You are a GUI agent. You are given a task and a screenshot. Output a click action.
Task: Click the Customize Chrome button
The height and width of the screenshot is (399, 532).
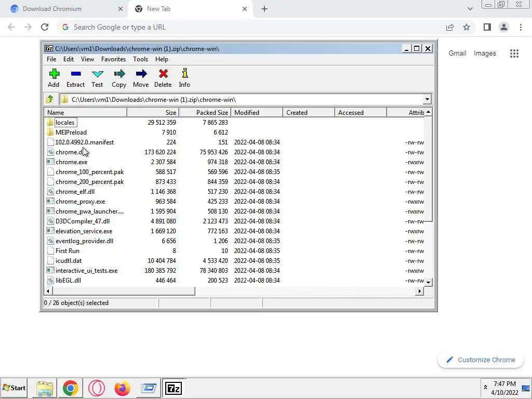pyautogui.click(x=481, y=360)
